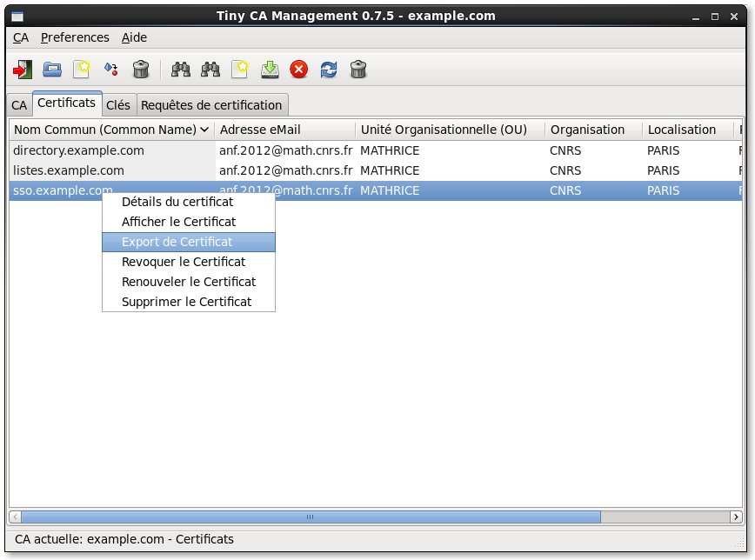The image size is (755, 560).
Task: Click the rightmost trash can icon
Action: (358, 70)
